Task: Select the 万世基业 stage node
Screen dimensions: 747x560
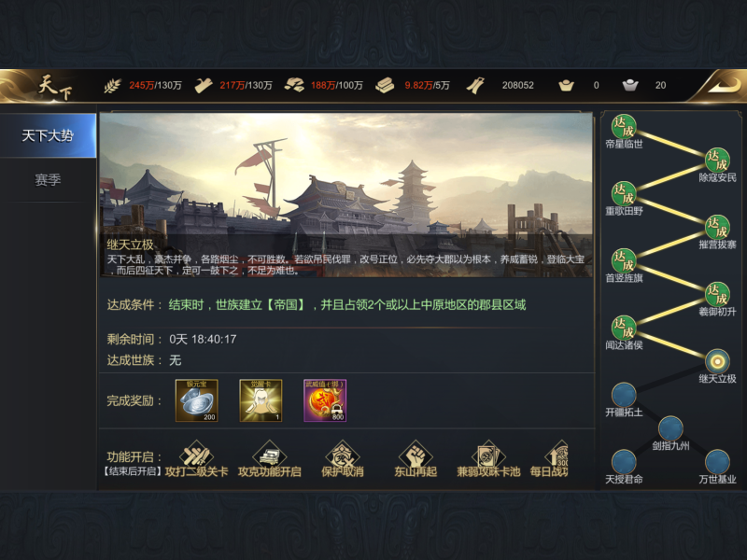Action: coord(717,462)
